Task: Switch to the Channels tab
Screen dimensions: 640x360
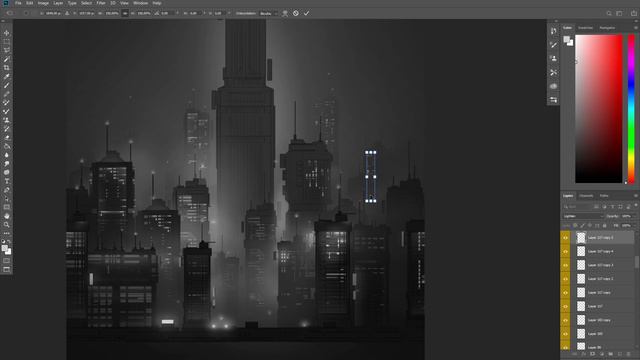Action: point(586,196)
